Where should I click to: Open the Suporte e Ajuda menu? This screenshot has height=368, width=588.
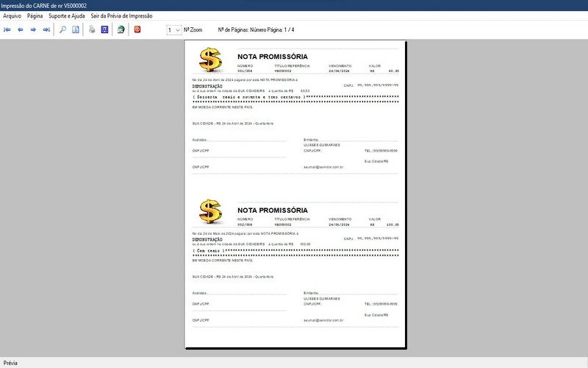67,15
